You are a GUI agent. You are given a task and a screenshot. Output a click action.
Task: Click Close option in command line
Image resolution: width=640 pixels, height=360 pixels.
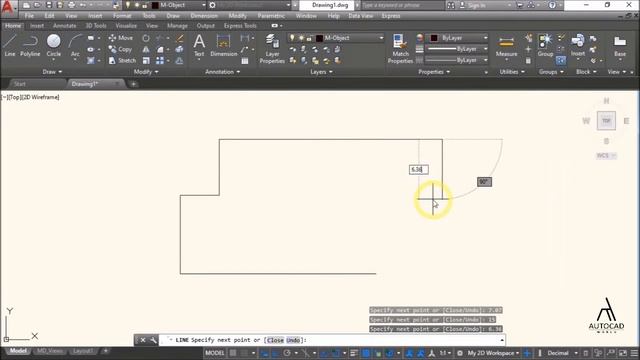point(275,340)
